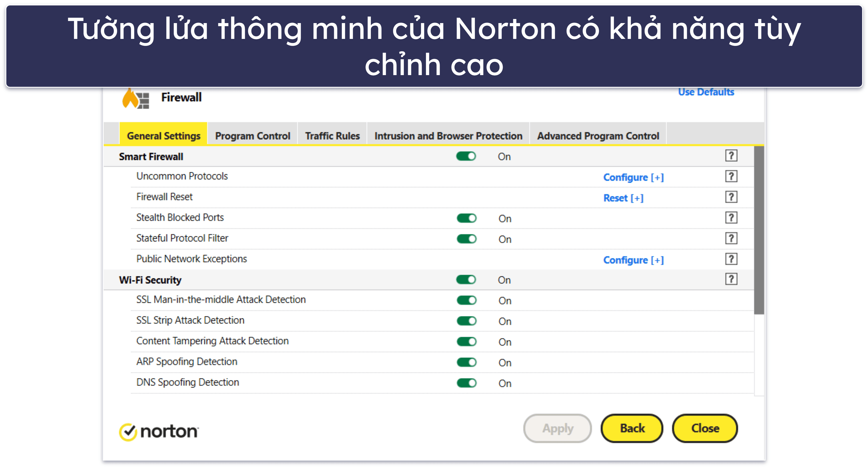868x468 pixels.
Task: Click the Firewall flame icon
Action: pos(135,99)
